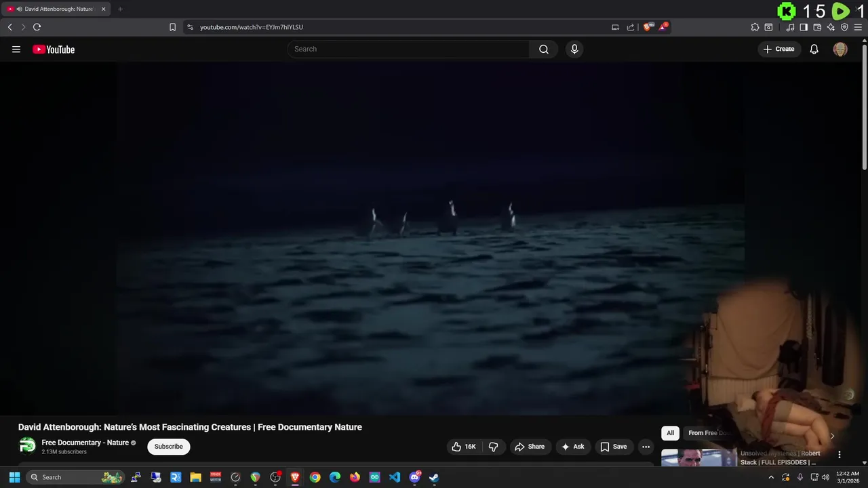Open a new browser tab
This screenshot has height=488, width=868.
(120, 9)
